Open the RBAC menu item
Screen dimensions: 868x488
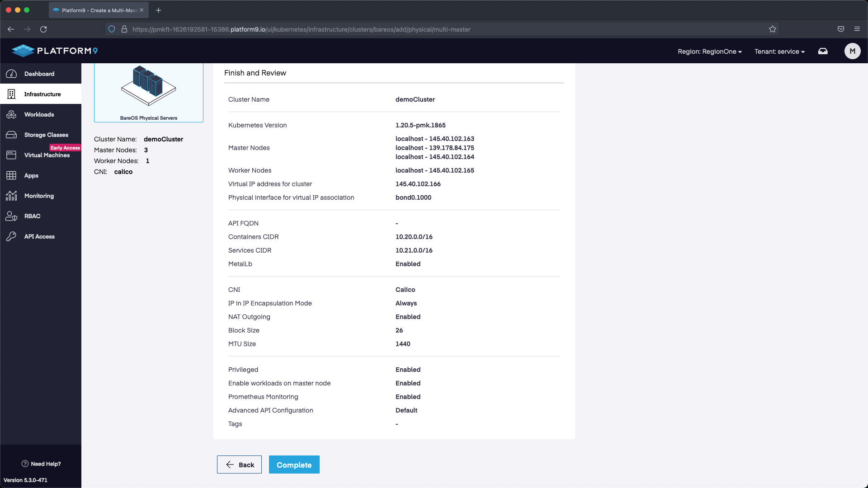click(41, 216)
